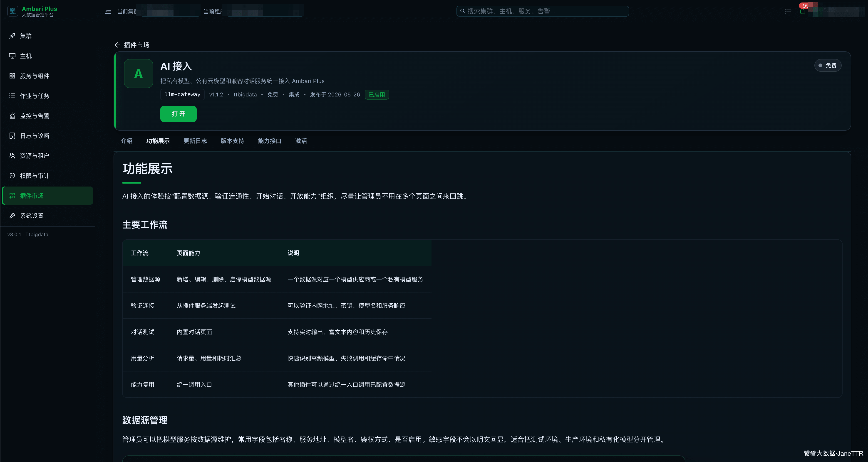Go to 服务与组件 in sidebar
Screen dimensions: 868x462
pyautogui.click(x=47, y=76)
